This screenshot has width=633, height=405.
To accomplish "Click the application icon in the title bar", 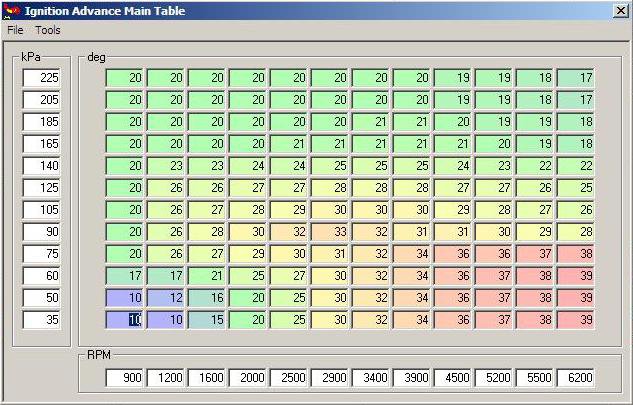I will tap(11, 10).
